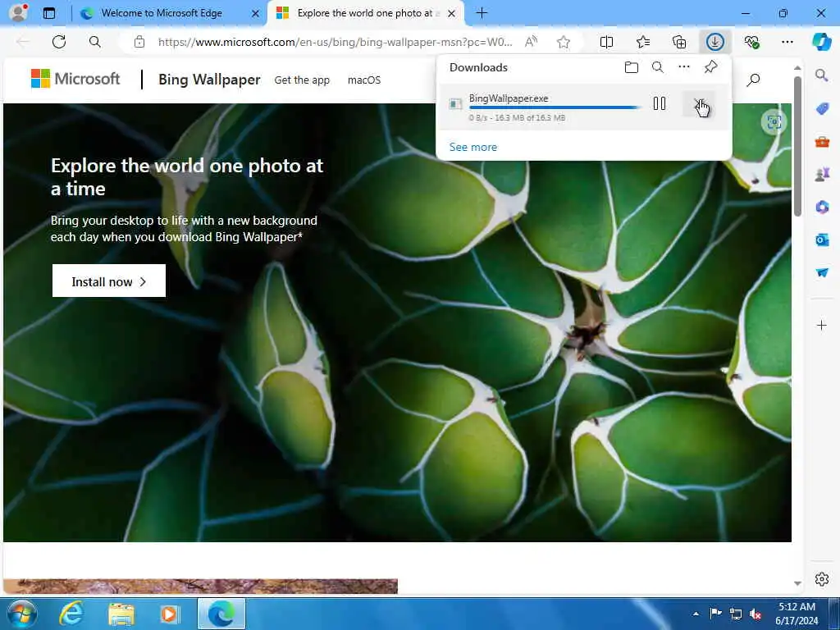Cancel the BingWallpaper.exe download
The image size is (840, 630).
click(x=699, y=104)
